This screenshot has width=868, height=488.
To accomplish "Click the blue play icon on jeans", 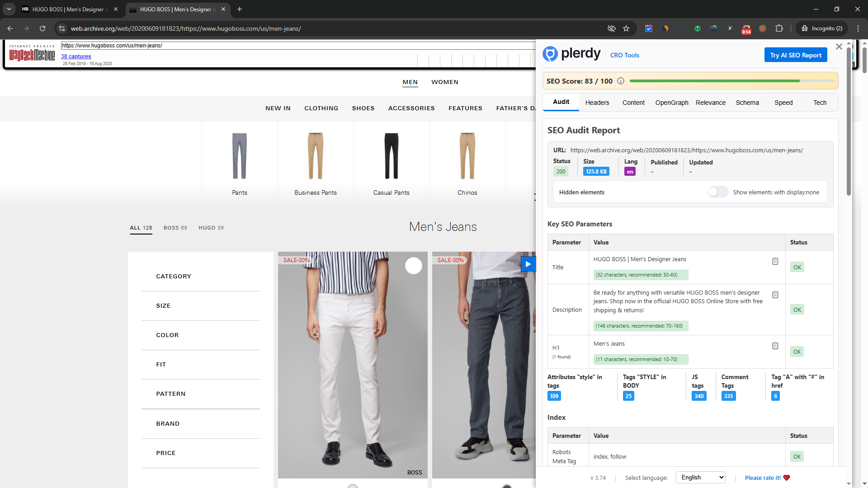I will (x=528, y=264).
